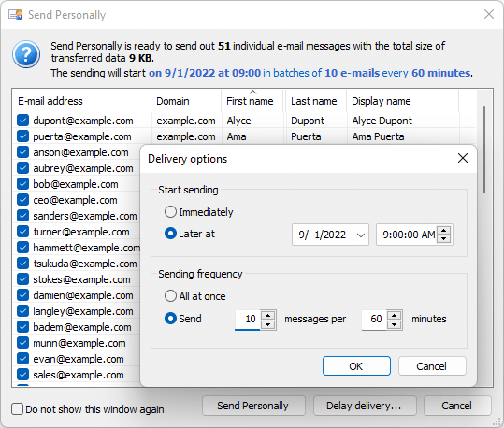Open the Delay delivery… button
The image size is (504, 428).
click(365, 406)
